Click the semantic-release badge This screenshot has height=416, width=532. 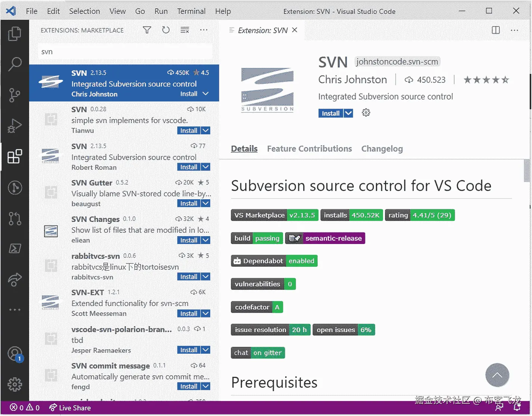tap(325, 238)
